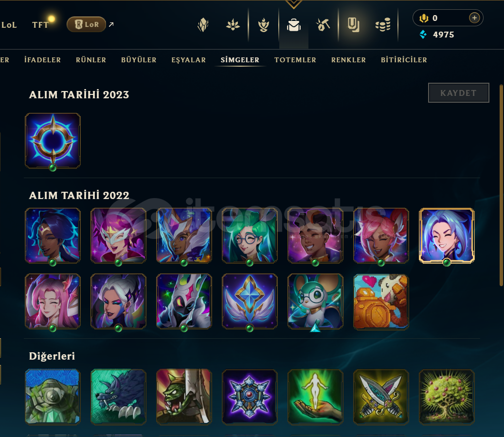Screen dimensions: 504x437
Task: Click the lotus flower navigation icon
Action: point(233,25)
